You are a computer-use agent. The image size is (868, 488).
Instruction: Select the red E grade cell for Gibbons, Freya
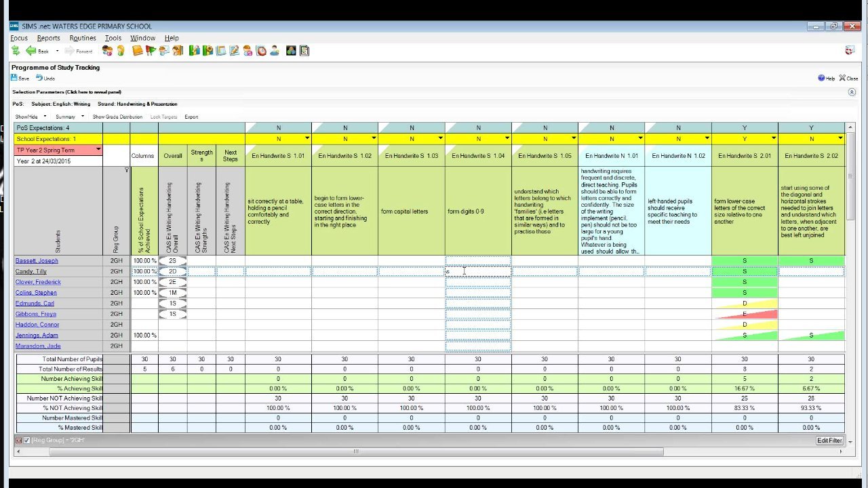coord(745,314)
